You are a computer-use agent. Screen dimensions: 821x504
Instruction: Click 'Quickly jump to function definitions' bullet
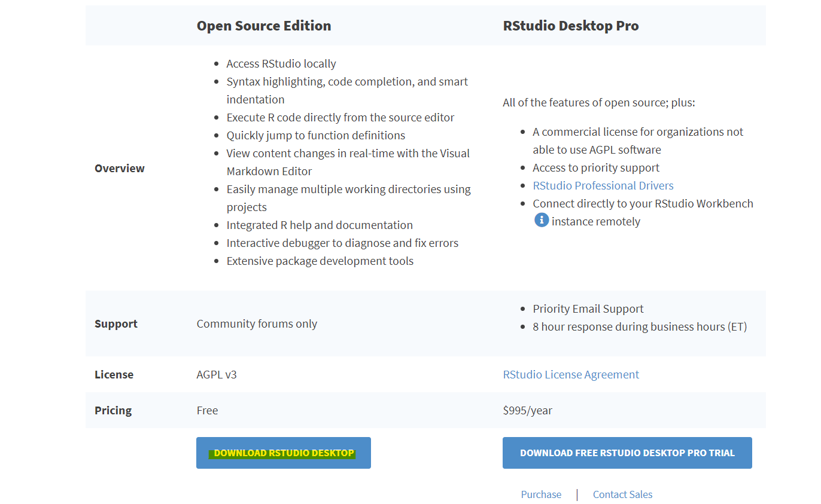pyautogui.click(x=316, y=135)
